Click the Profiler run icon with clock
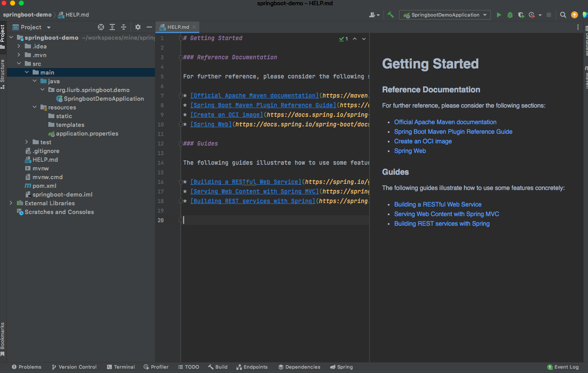This screenshot has width=588, height=373. 531,15
